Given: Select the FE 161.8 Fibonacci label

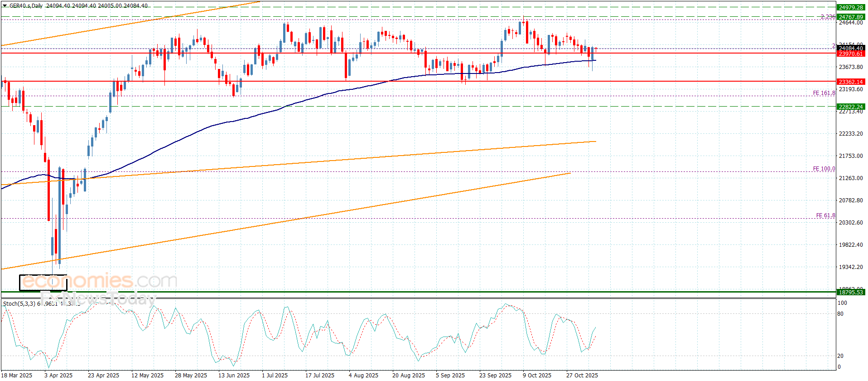Looking at the screenshot, I should click(x=824, y=93).
